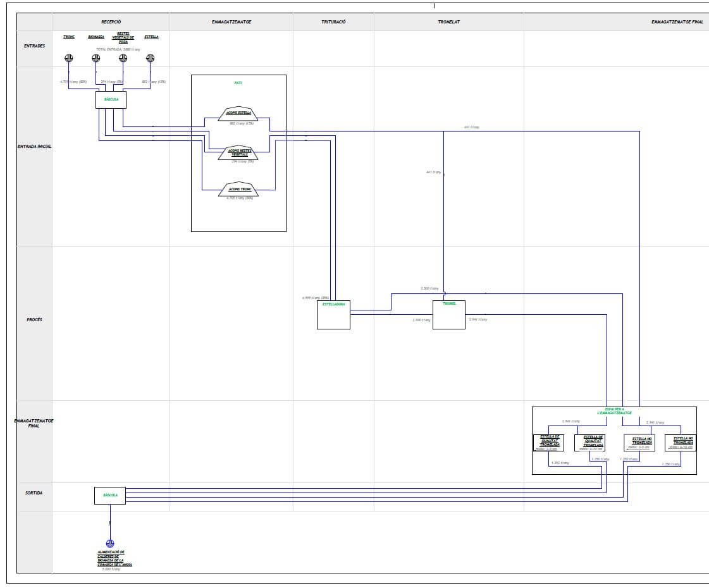This screenshot has width=709, height=588.
Task: Click the Tròmel process box
Action: click(448, 315)
